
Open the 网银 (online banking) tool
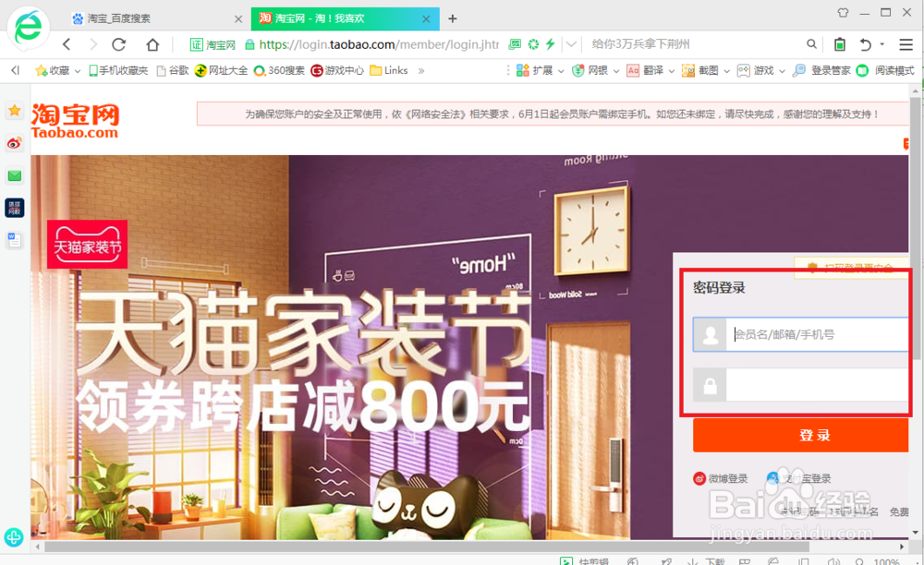[594, 70]
